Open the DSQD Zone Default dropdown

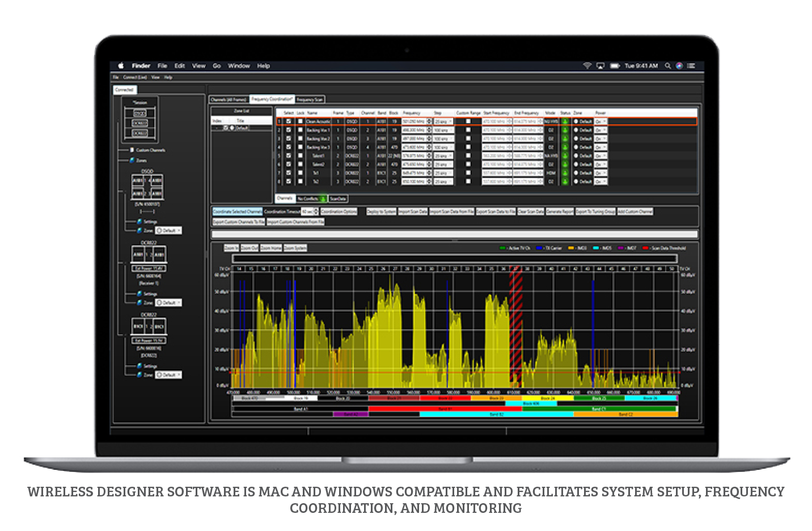[168, 230]
